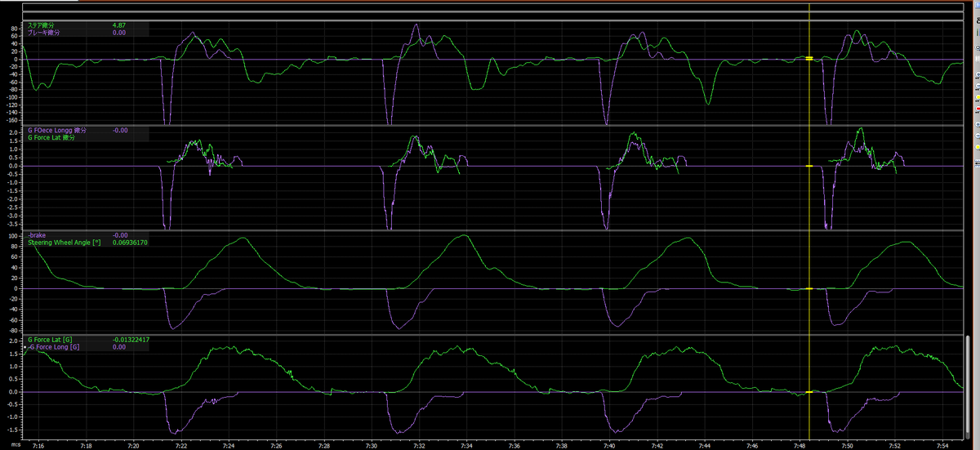Click the 7:26 time axis label
The image size is (980, 450).
[x=276, y=446]
